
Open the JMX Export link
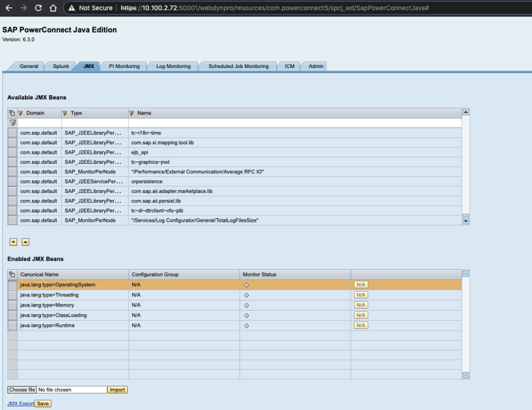(x=20, y=403)
